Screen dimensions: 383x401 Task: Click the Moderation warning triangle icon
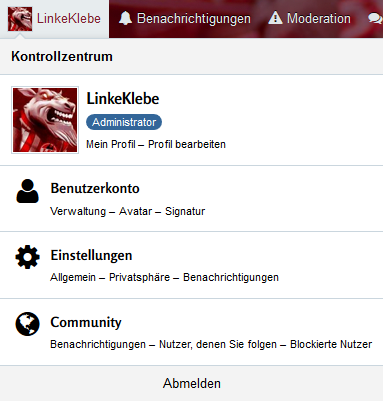click(275, 18)
